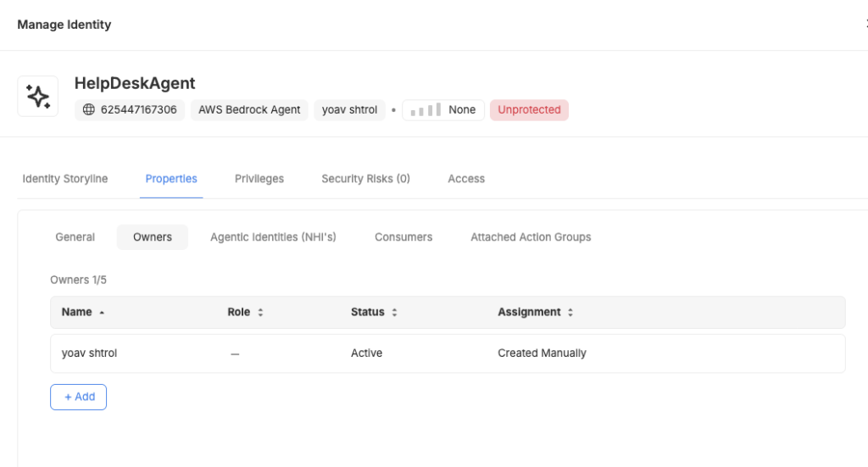Close the Manage Identity panel
The image size is (868, 467).
[x=864, y=25]
